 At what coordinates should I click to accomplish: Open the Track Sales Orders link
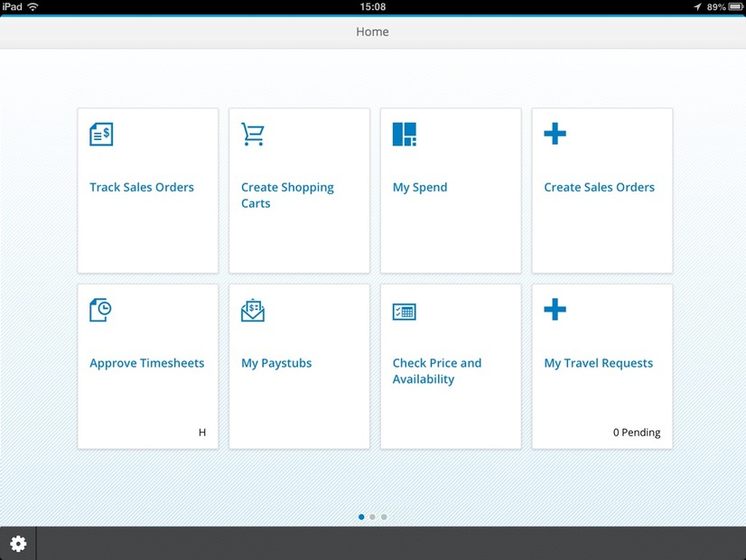click(142, 188)
